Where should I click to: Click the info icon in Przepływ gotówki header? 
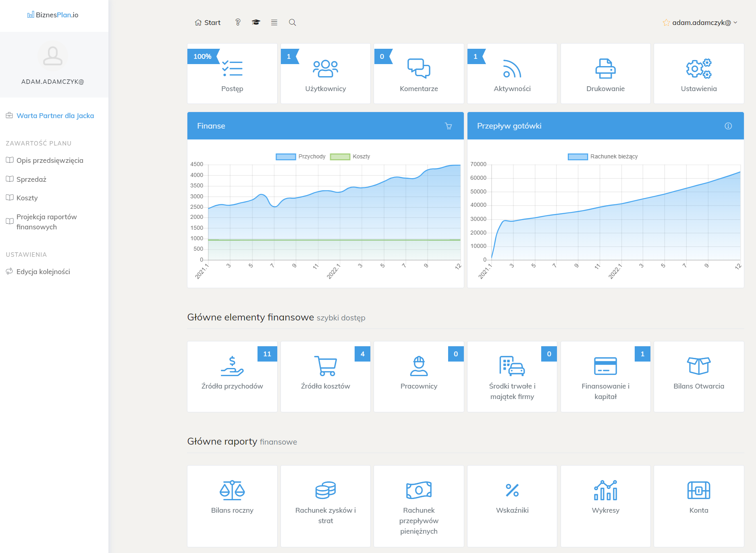point(728,126)
